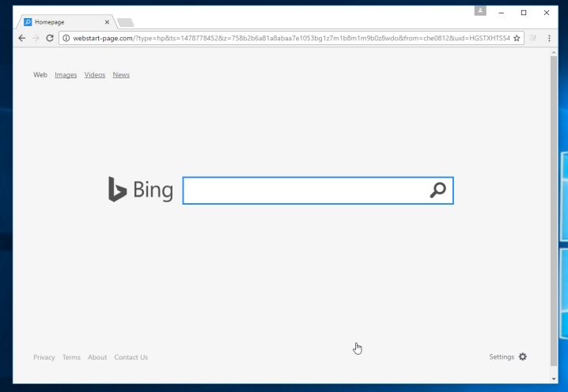Maximize the Chrome window
The height and width of the screenshot is (392, 568).
(524, 13)
